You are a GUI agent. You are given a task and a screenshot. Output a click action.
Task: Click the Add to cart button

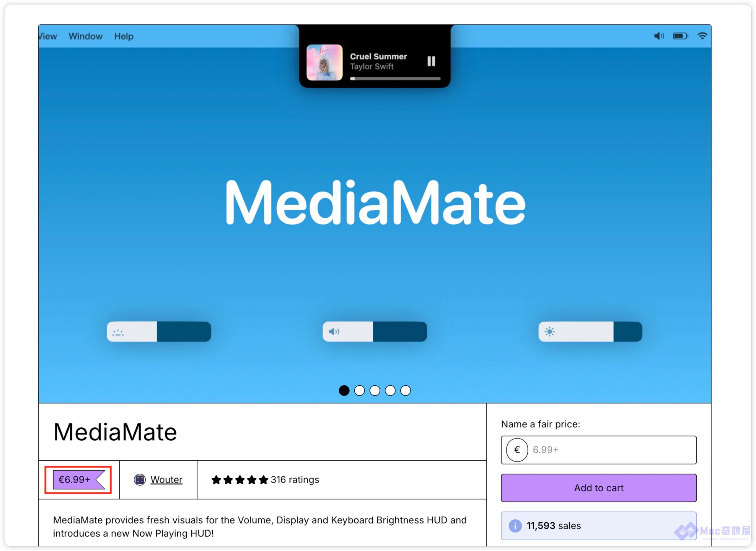click(598, 488)
